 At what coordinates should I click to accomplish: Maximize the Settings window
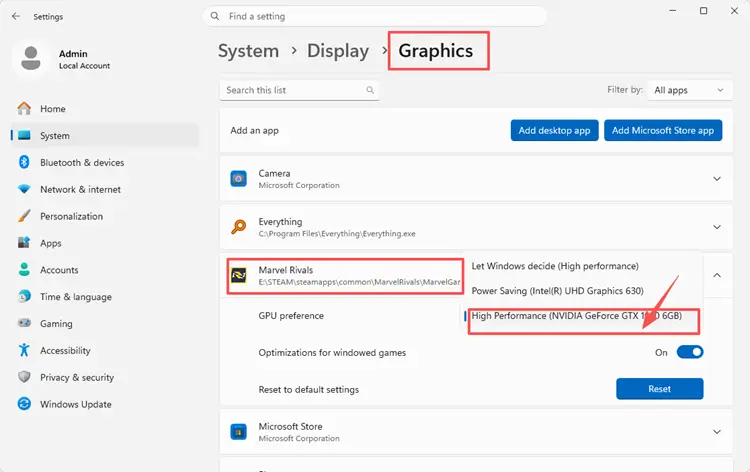(703, 11)
